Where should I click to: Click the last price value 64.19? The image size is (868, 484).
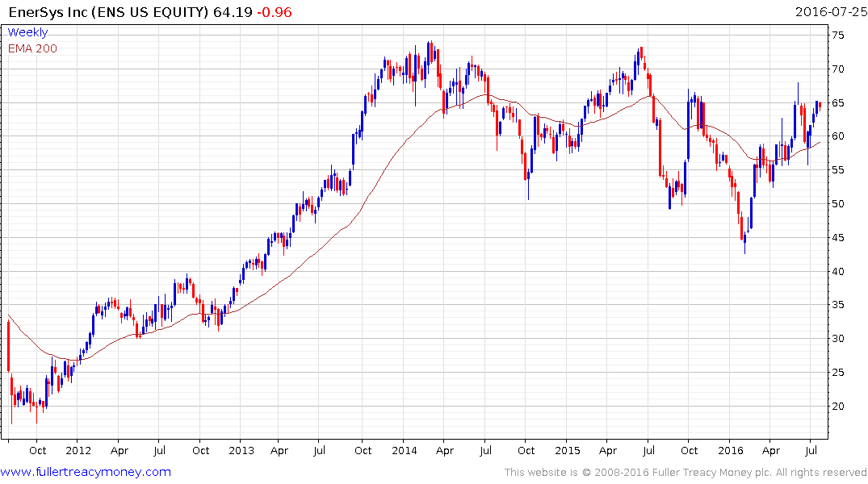coord(233,12)
